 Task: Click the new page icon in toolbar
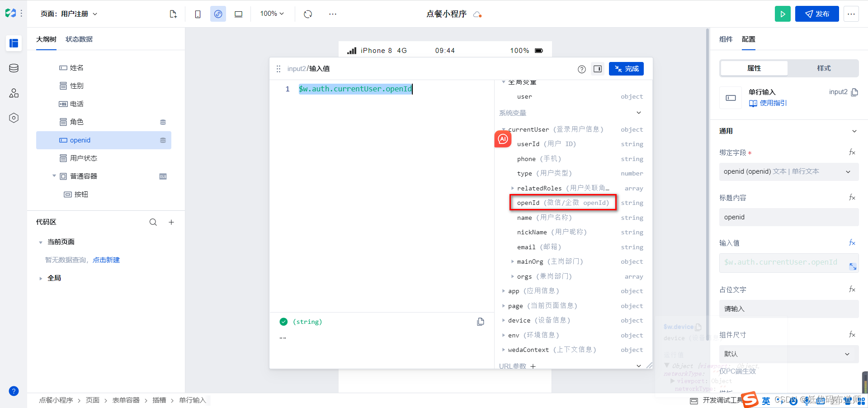pos(173,14)
